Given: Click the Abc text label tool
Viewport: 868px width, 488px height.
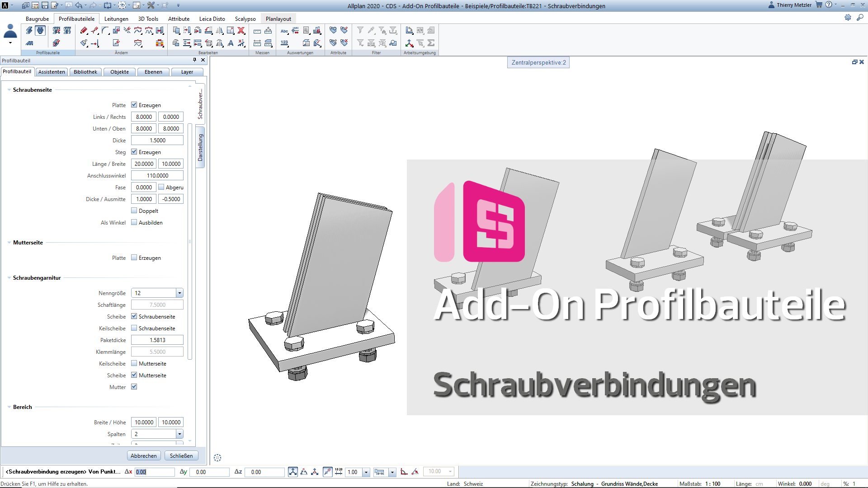Looking at the screenshot, I should (x=284, y=31).
